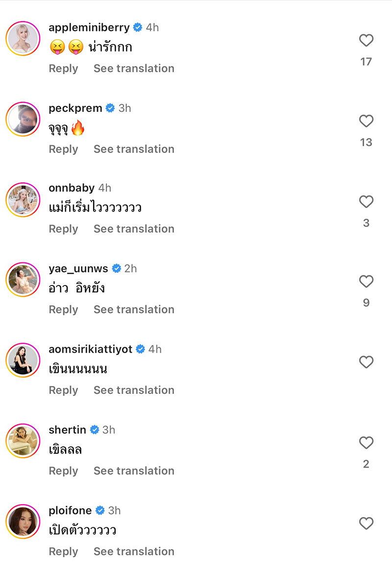Like ploifone's comment with the heart
The height and width of the screenshot is (568, 392).
pyautogui.click(x=366, y=523)
